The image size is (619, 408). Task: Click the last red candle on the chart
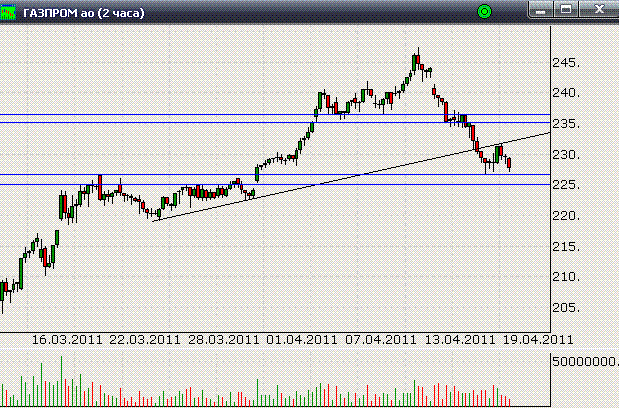(509, 164)
